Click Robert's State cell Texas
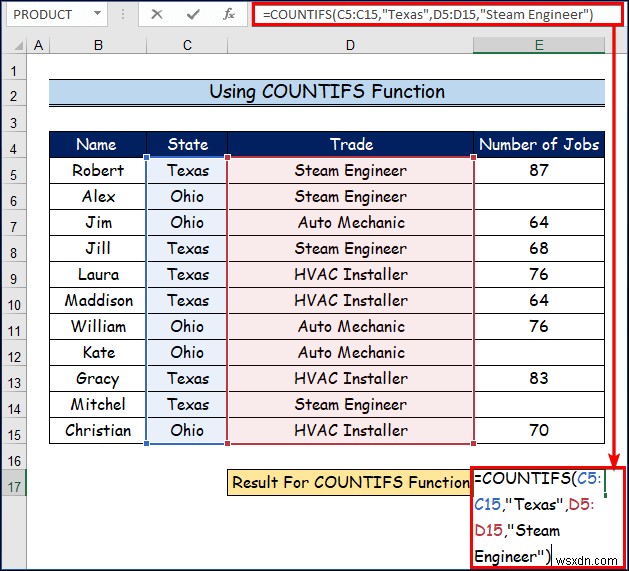This screenshot has height=571, width=629. [x=187, y=171]
